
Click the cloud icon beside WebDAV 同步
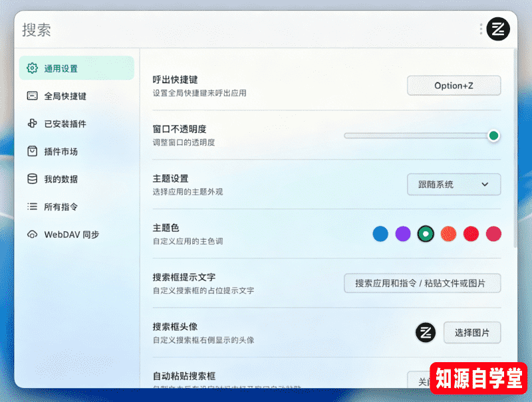click(32, 234)
